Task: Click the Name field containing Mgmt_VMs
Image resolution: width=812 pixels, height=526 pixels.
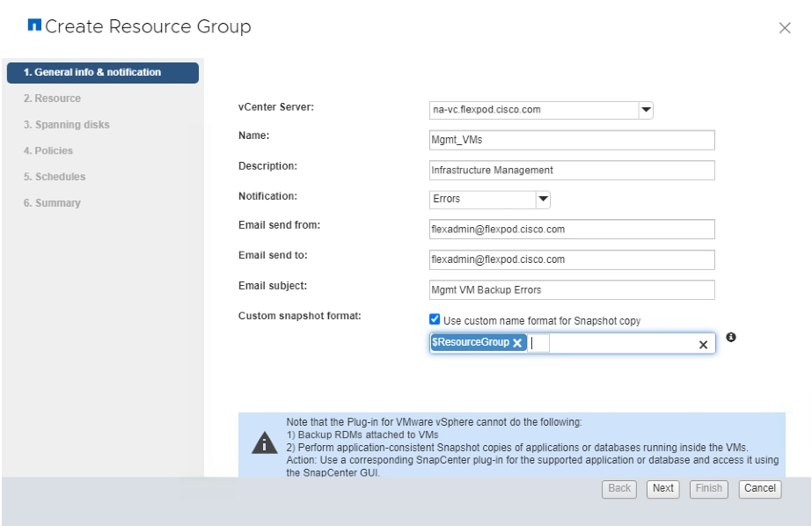Action: (x=572, y=140)
